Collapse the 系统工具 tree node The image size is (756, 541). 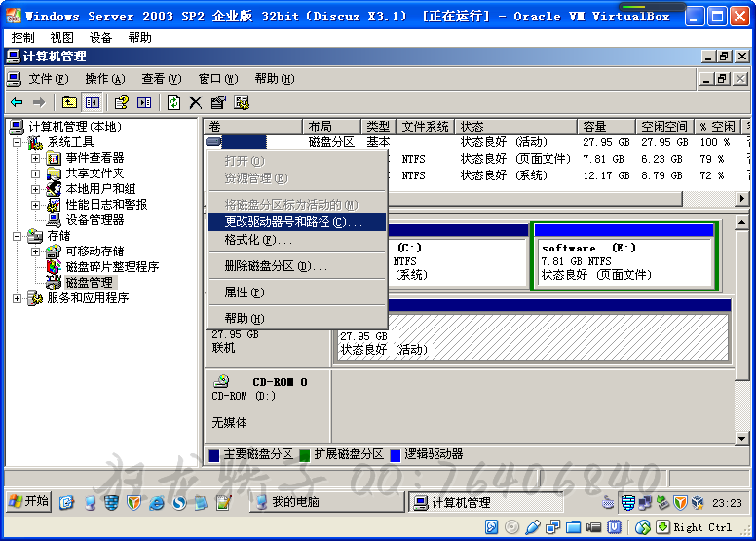pyautogui.click(x=17, y=142)
